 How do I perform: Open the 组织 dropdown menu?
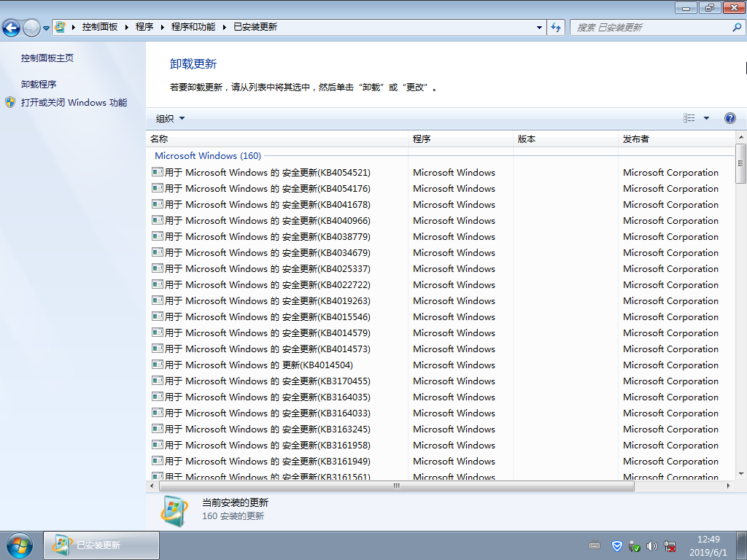coord(169,119)
